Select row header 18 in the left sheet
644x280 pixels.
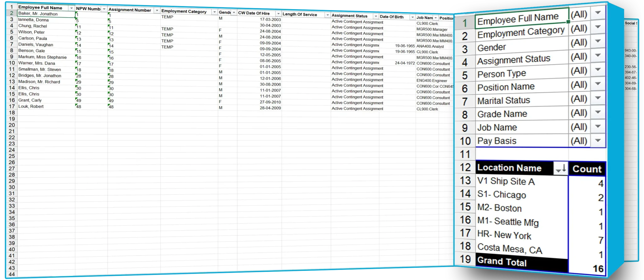(x=12, y=113)
